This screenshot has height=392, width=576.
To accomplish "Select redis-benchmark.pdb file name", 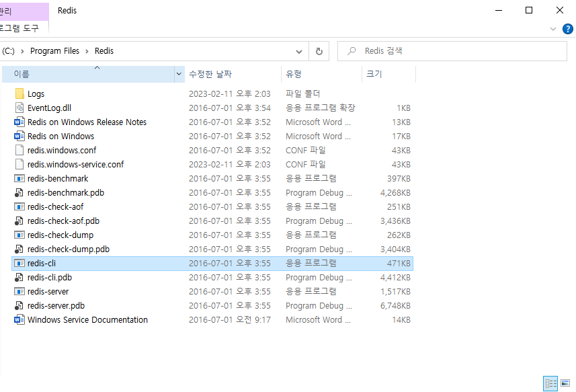I will point(66,192).
